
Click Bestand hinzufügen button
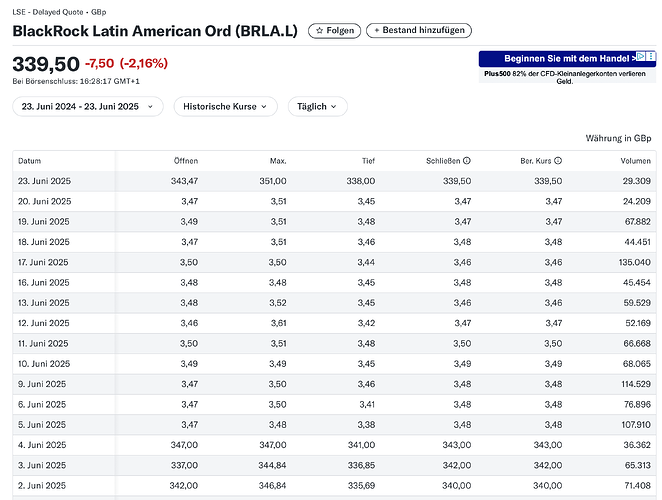419,30
